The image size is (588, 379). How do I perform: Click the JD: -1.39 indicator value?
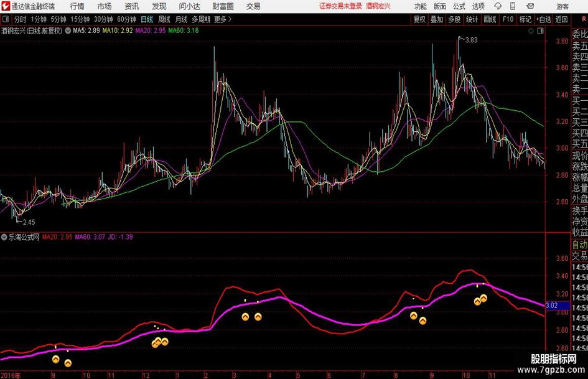120,237
